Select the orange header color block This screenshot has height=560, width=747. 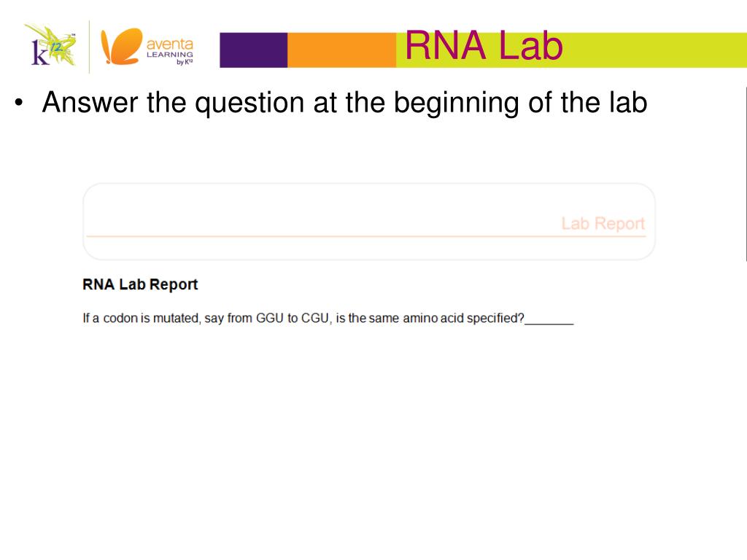coord(341,50)
